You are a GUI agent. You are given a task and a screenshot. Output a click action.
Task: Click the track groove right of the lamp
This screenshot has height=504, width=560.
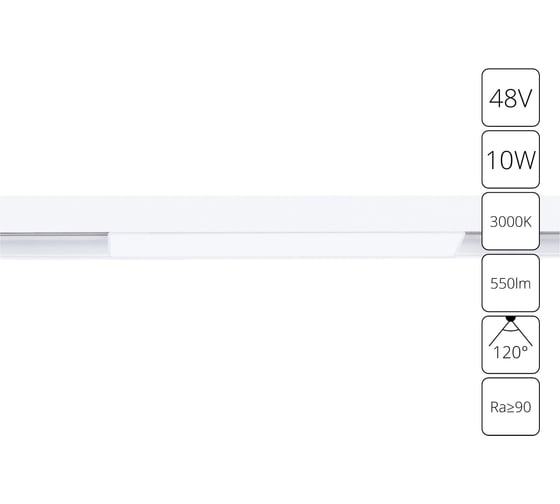pos(473,234)
